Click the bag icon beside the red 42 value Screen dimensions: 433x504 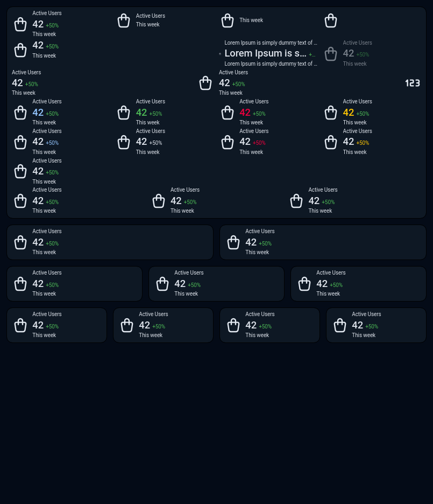coord(228,113)
